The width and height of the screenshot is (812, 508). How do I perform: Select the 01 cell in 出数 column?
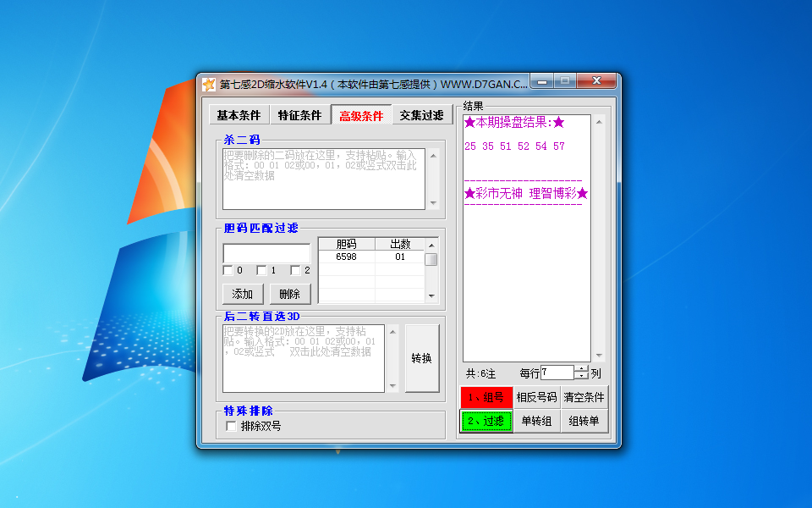(x=400, y=257)
